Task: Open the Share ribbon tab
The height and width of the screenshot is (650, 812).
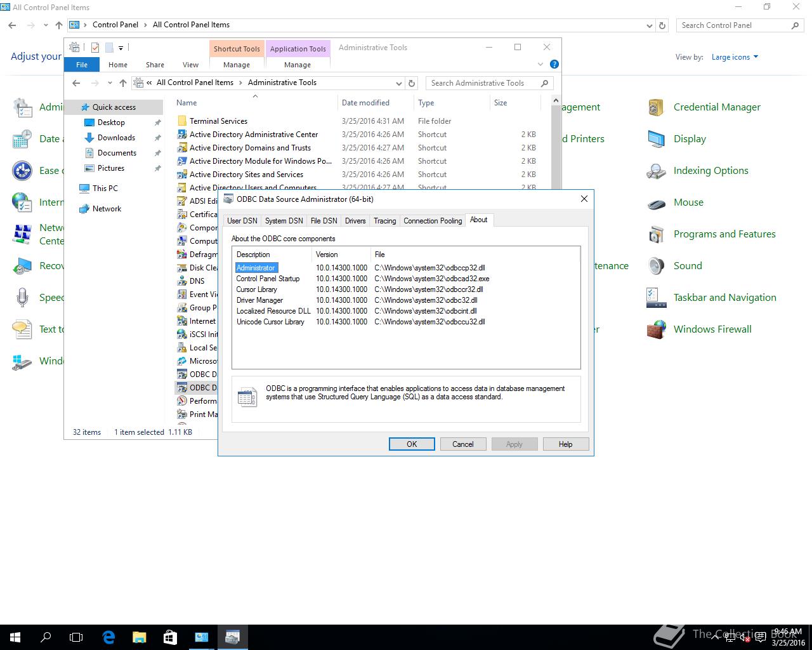Action: coord(155,65)
